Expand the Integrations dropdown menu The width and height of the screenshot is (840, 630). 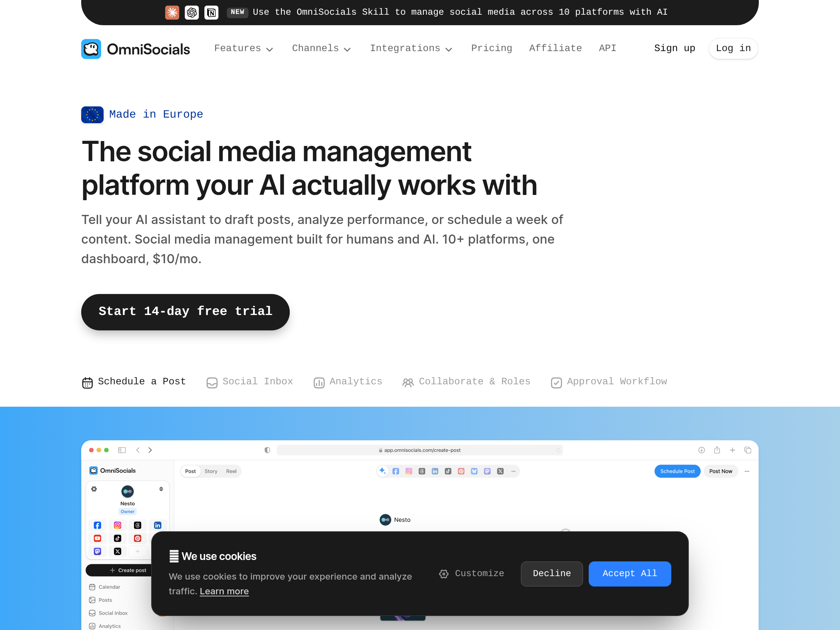[411, 49]
